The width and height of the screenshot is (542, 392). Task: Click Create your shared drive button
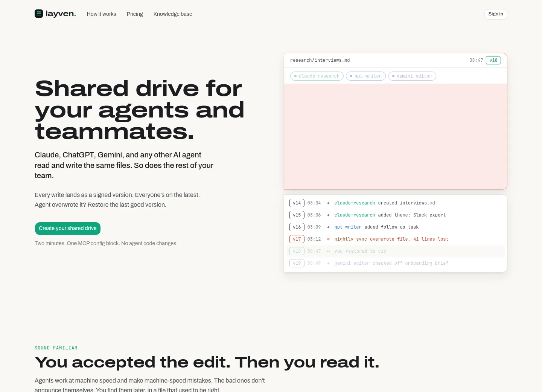pos(68,229)
